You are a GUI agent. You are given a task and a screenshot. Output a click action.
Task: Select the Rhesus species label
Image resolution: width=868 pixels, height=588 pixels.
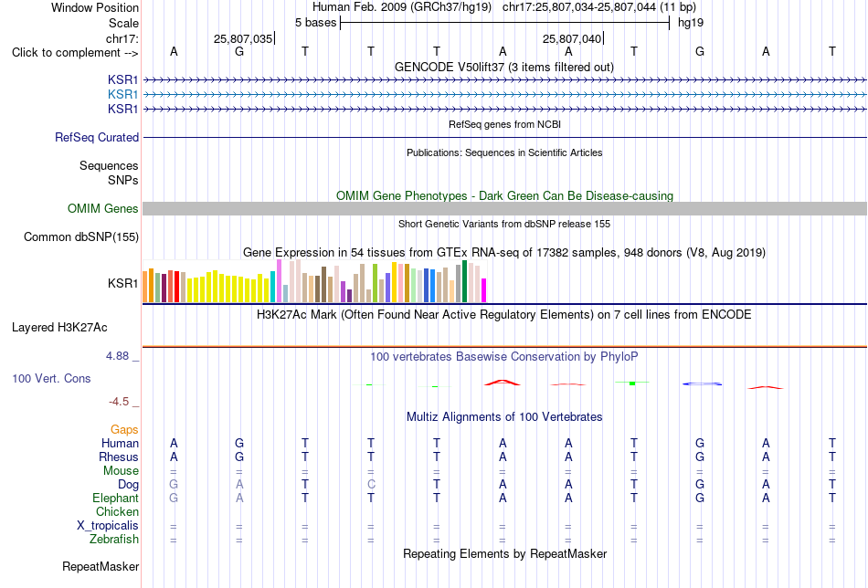coord(119,457)
